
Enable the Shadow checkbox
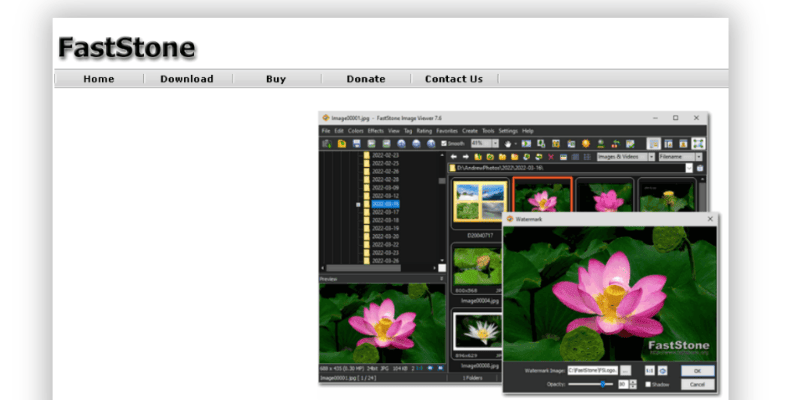(649, 384)
